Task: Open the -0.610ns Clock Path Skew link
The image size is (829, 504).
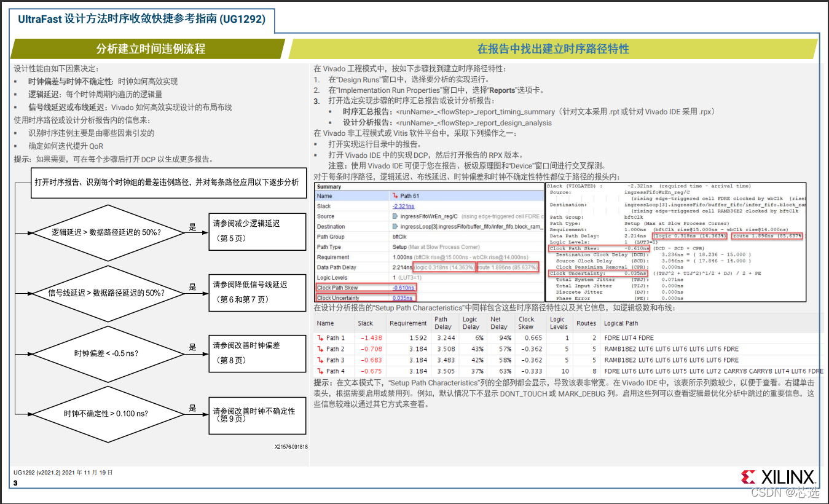Action: tap(404, 288)
